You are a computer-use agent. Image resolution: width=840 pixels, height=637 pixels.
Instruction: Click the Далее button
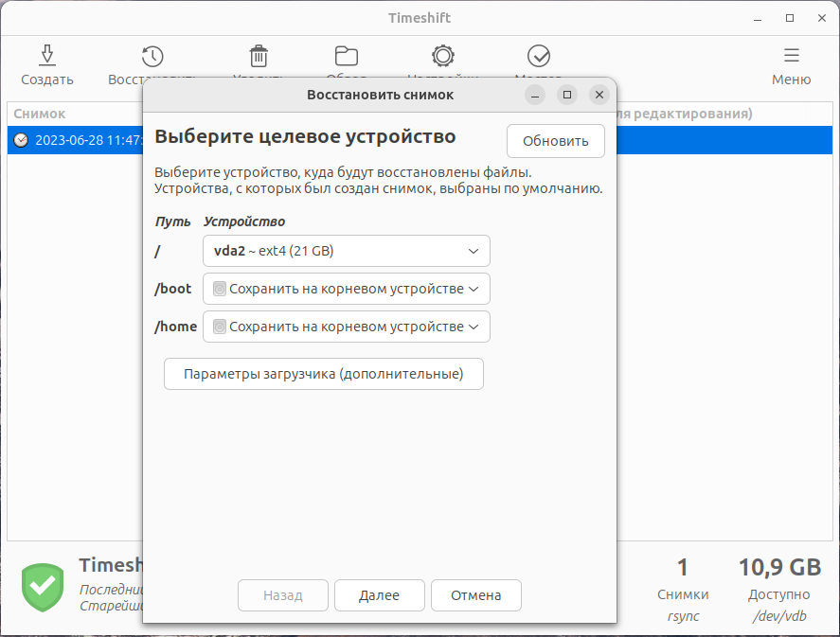click(380, 595)
